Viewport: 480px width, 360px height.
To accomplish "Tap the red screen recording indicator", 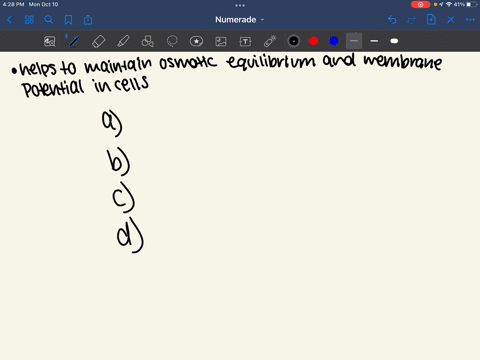I will [421, 4].
